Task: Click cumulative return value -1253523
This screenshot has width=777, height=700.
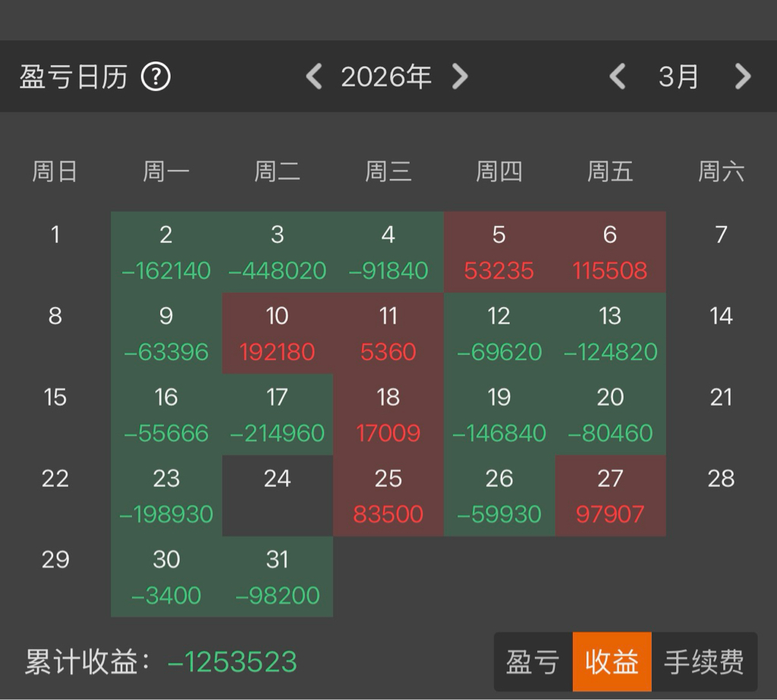Action: tap(232, 662)
